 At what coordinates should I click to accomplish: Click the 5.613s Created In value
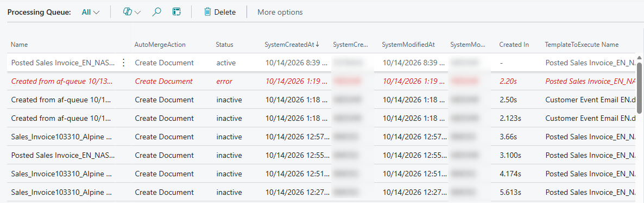point(510,192)
